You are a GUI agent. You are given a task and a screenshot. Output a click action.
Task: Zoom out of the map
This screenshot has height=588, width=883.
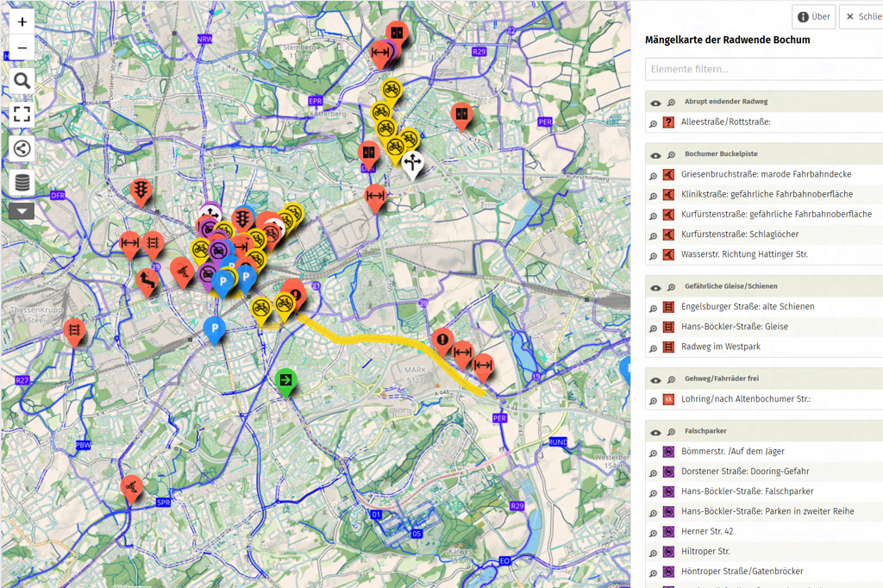[22, 48]
